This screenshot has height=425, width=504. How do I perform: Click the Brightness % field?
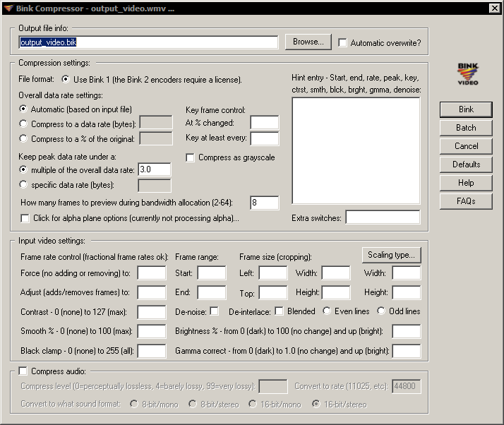click(407, 331)
